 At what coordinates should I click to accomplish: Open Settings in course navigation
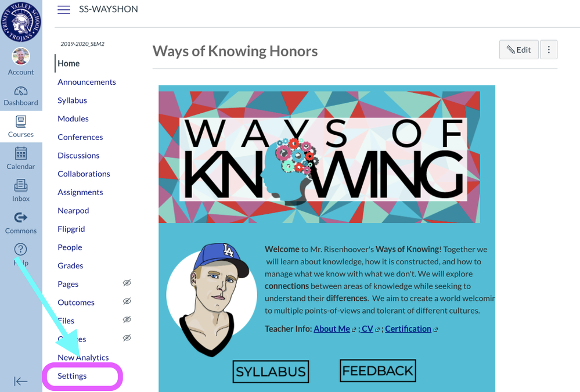tap(72, 376)
